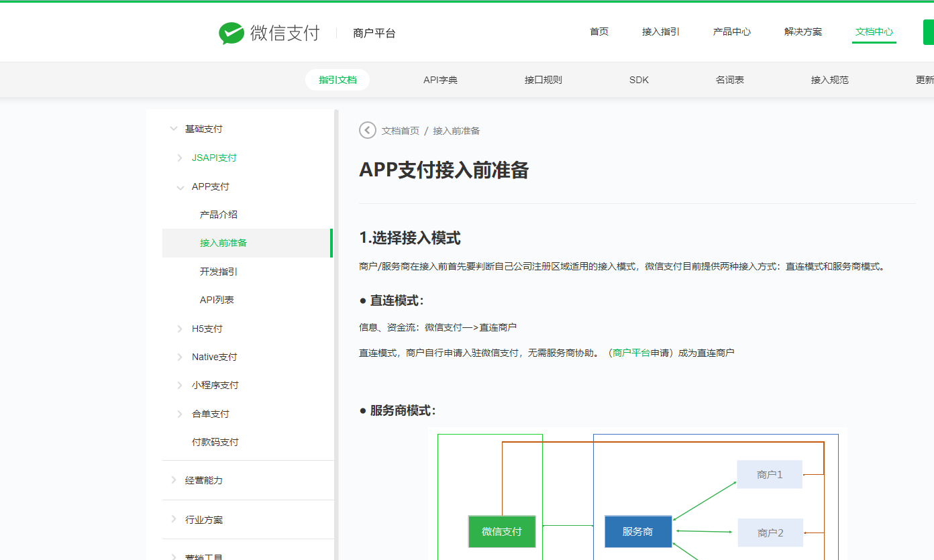The height and width of the screenshot is (560, 934).
Task: Go to 首页 in the top navigation
Action: click(x=599, y=32)
